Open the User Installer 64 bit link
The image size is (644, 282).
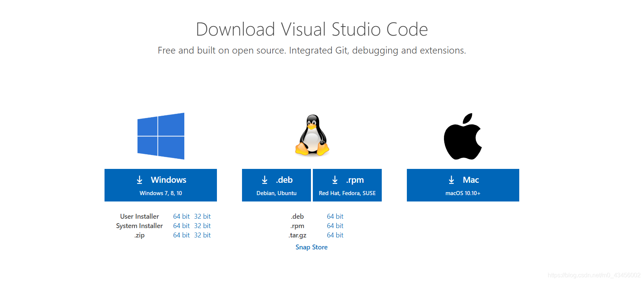coord(181,216)
